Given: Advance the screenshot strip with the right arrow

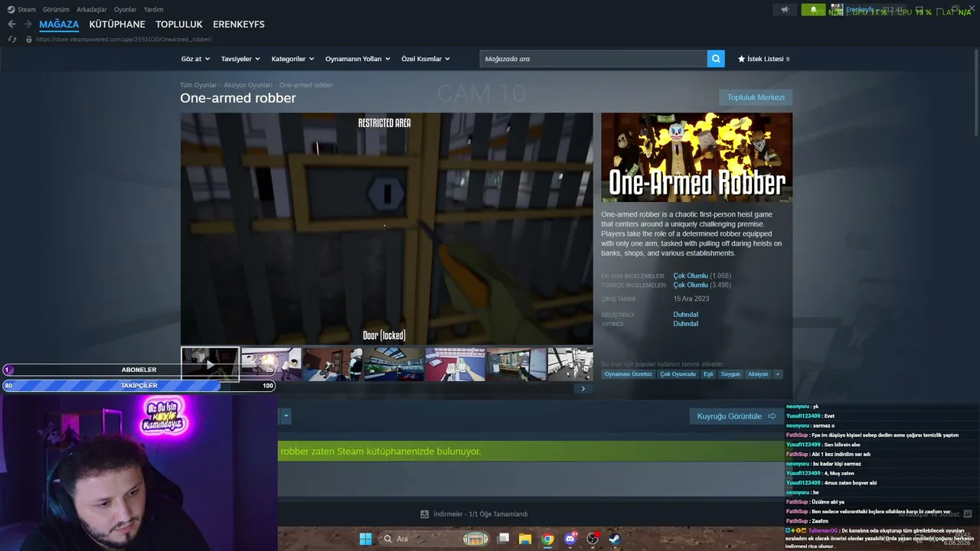Looking at the screenshot, I should [x=583, y=389].
